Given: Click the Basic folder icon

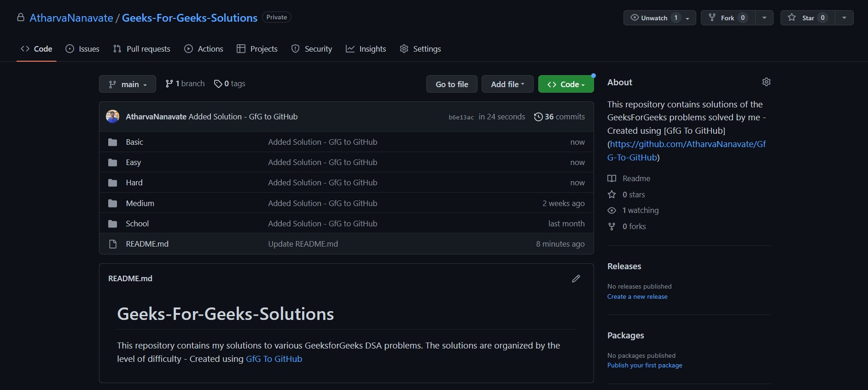Looking at the screenshot, I should point(112,142).
